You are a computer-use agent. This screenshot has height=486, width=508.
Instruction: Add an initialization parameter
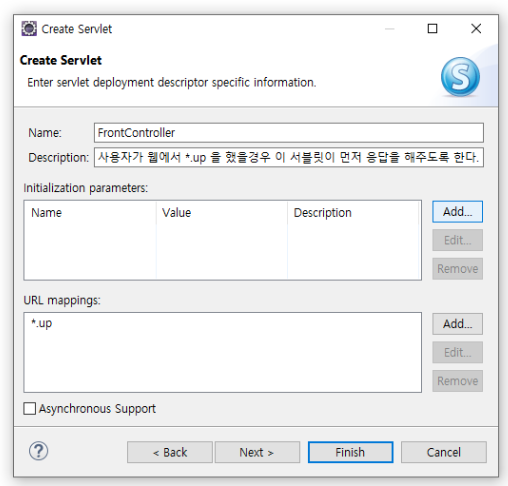click(457, 212)
